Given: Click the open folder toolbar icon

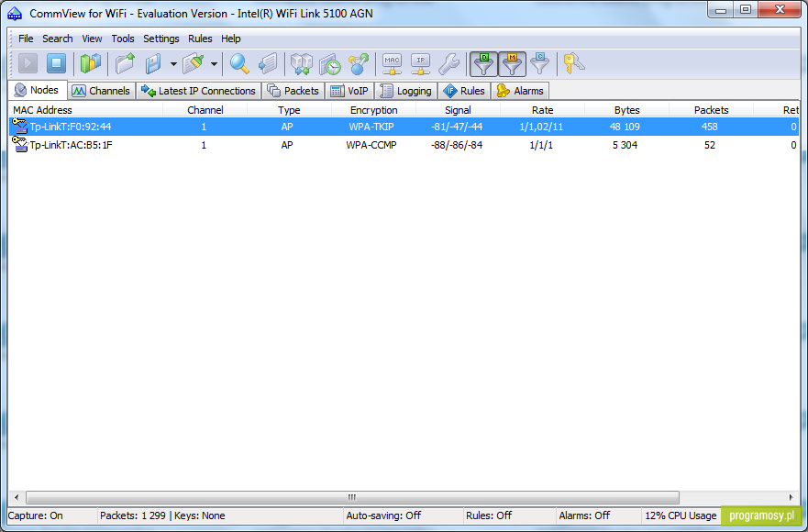Looking at the screenshot, I should [125, 64].
